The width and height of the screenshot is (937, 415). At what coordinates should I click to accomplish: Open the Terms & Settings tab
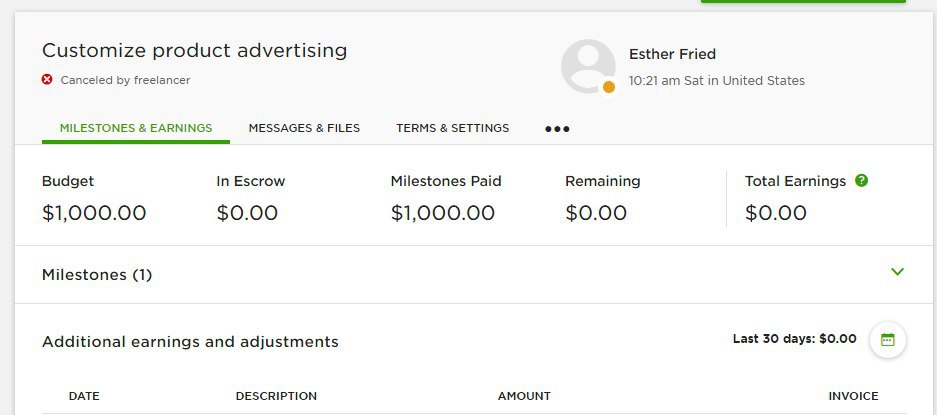pyautogui.click(x=452, y=128)
